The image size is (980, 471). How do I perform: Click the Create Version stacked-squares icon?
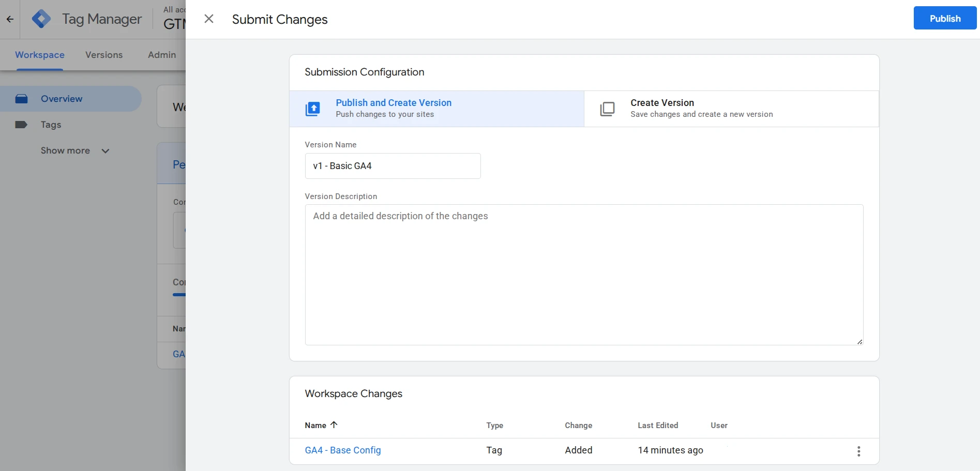point(607,109)
